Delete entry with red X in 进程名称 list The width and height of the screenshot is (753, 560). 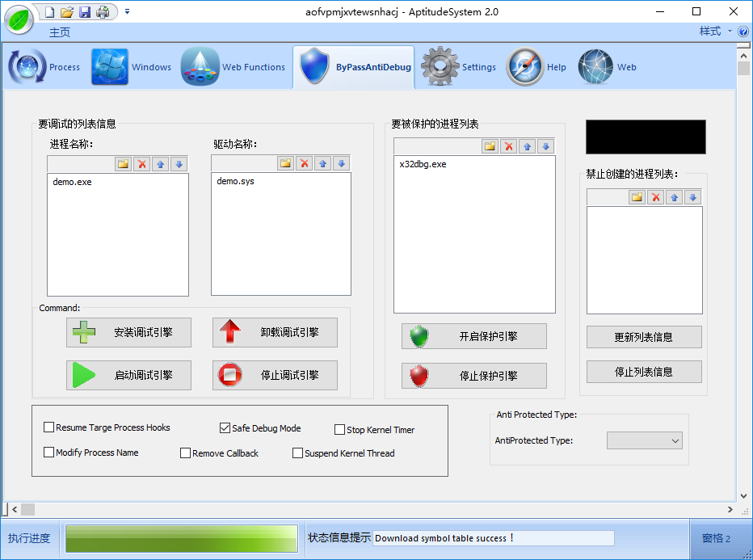141,164
